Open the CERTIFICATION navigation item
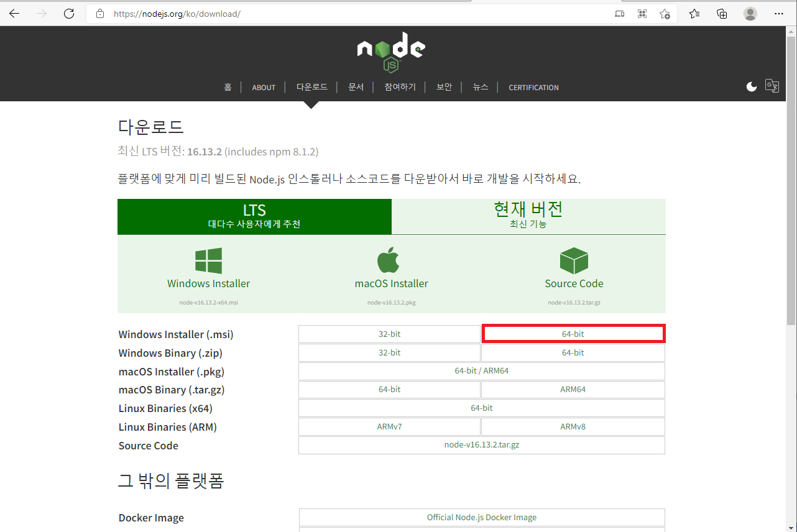 [x=533, y=88]
